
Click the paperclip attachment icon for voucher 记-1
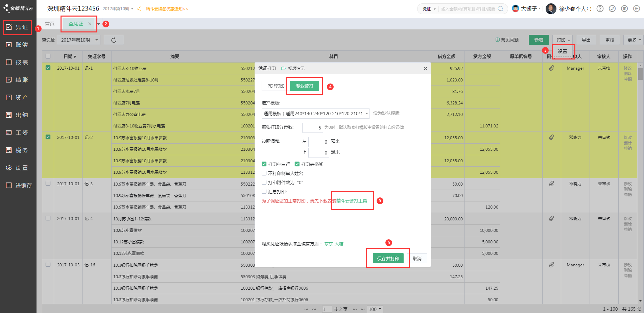[551, 68]
